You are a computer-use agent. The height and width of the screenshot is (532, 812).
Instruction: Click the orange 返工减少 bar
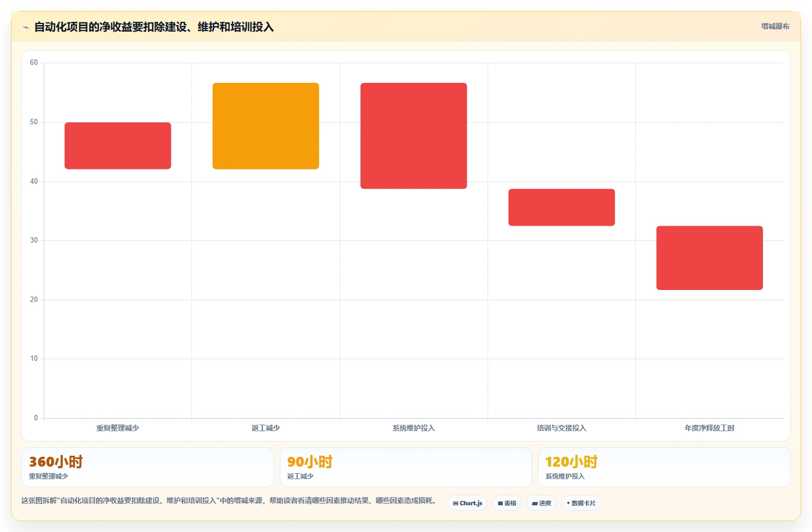point(266,126)
